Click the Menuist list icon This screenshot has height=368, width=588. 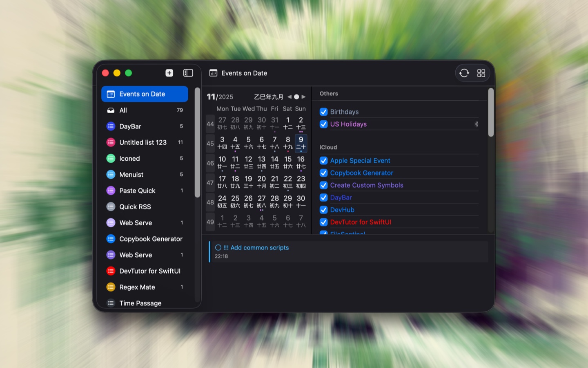(111, 175)
